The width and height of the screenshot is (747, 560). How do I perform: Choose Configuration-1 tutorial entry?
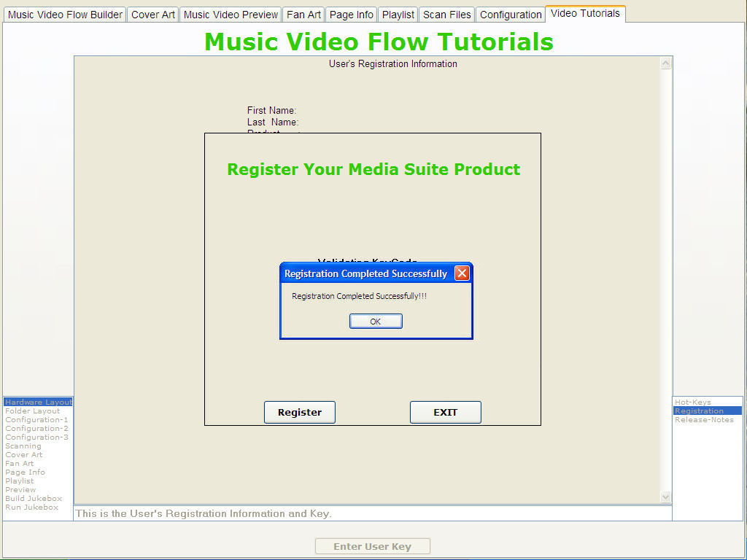[x=38, y=419]
